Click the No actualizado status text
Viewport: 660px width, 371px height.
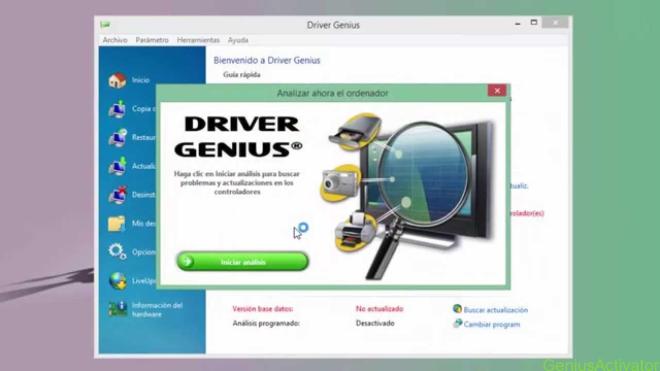379,309
